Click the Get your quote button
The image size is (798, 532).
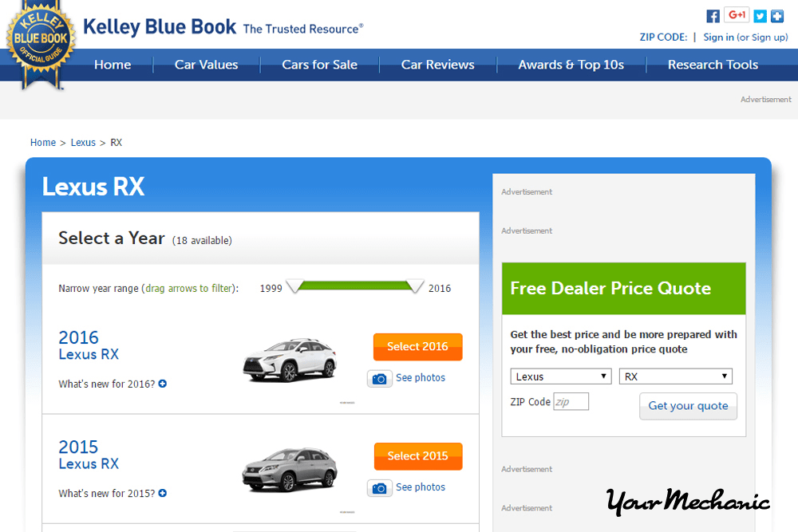tap(688, 406)
